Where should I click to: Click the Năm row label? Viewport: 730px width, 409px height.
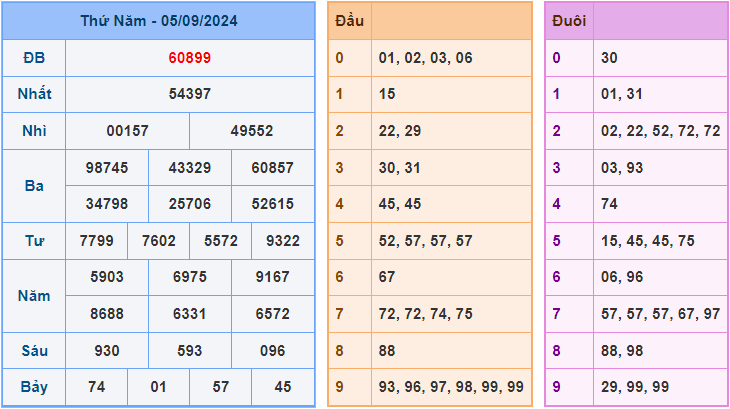34,296
